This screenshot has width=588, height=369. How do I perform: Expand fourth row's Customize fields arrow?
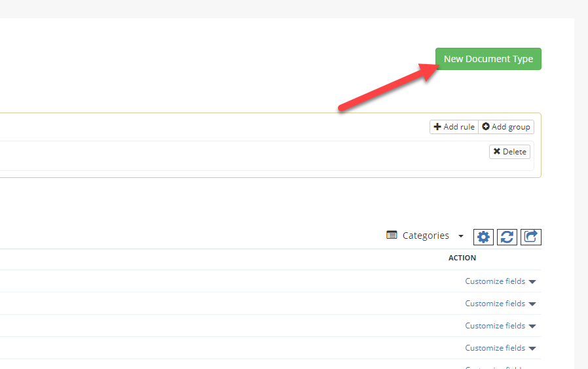pos(532,349)
